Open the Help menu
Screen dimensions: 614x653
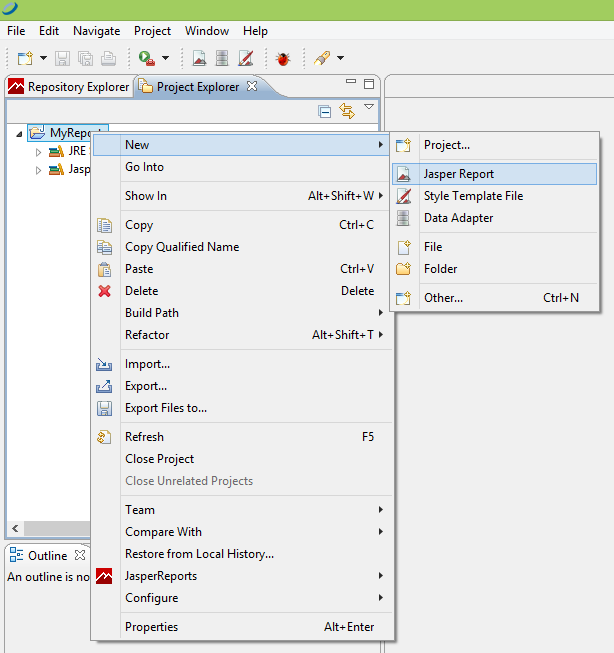255,31
